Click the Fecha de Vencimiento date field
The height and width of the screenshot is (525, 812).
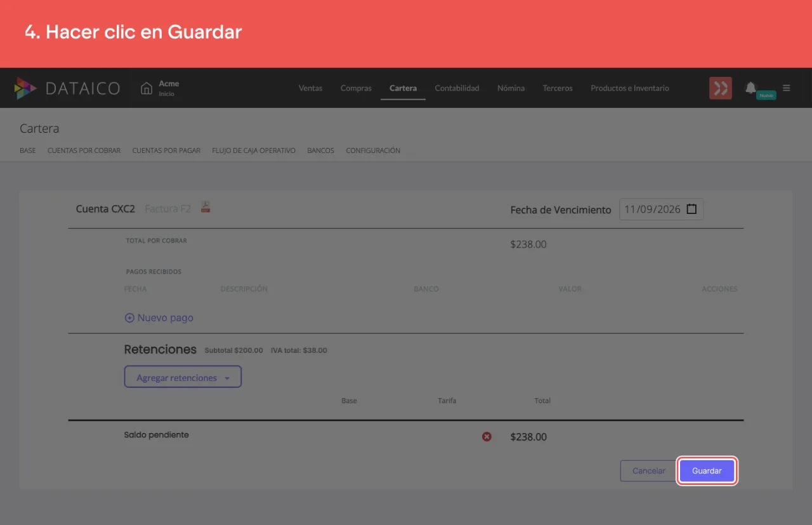661,209
